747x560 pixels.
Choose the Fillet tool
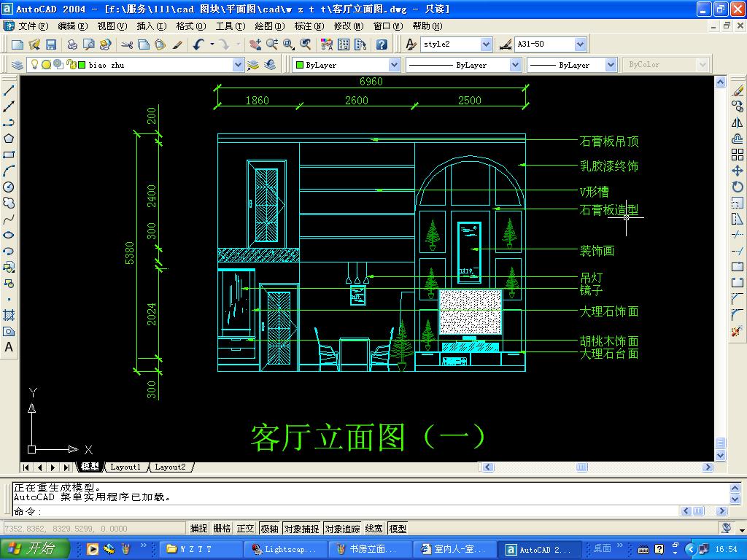pos(738,315)
